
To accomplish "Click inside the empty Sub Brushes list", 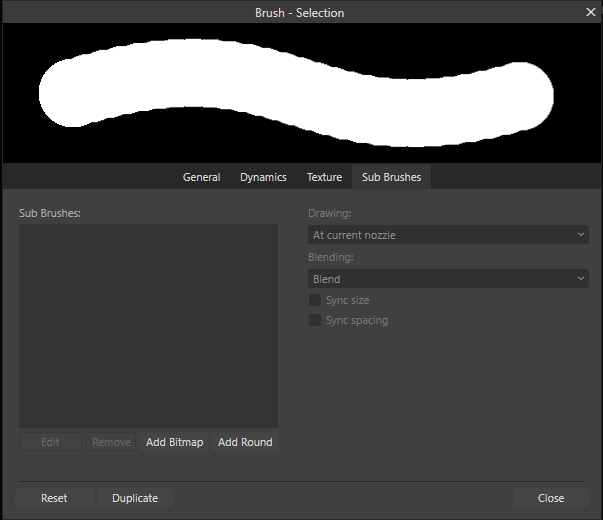I will [x=148, y=326].
